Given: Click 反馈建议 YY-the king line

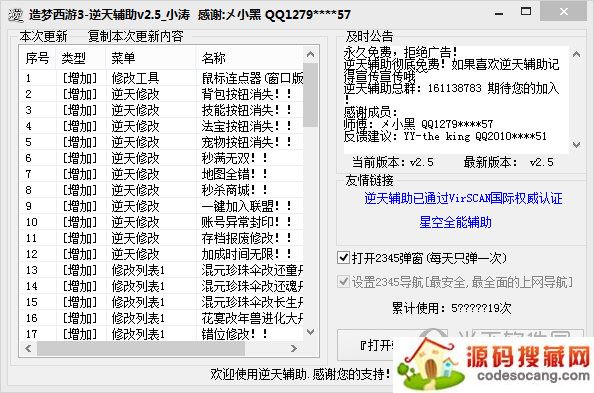Looking at the screenshot, I should click(x=445, y=136).
